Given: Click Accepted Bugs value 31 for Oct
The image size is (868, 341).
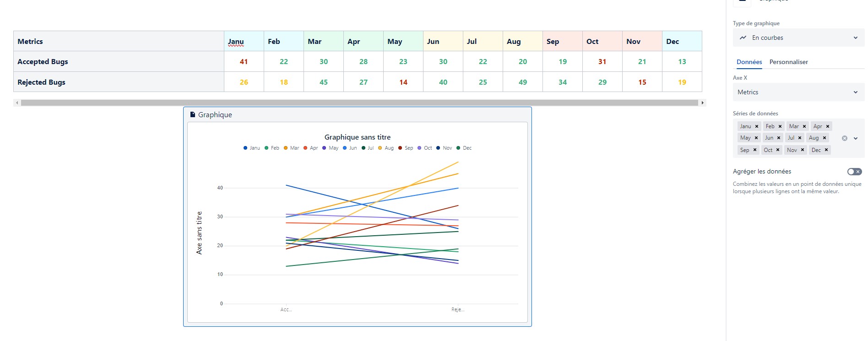Looking at the screenshot, I should 602,62.
